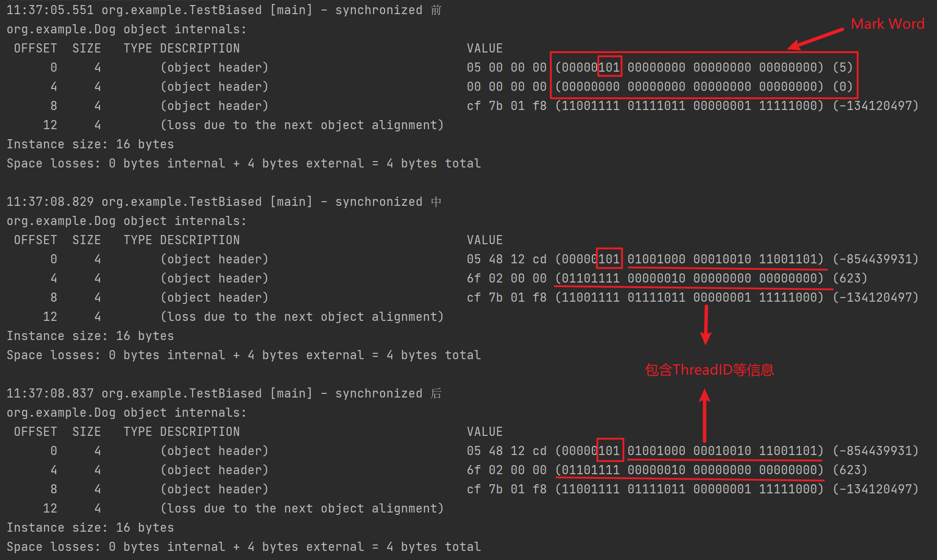Click the decimal value (0) inside the Mark Word box

pyautogui.click(x=842, y=87)
